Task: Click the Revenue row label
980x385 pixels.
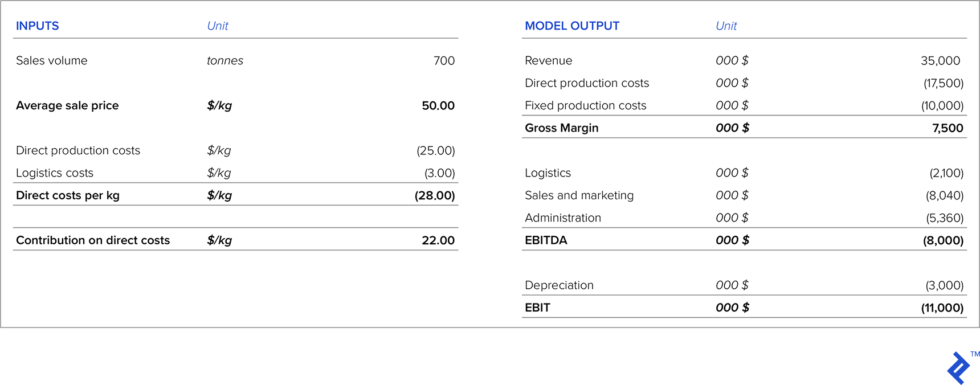Action: (548, 61)
